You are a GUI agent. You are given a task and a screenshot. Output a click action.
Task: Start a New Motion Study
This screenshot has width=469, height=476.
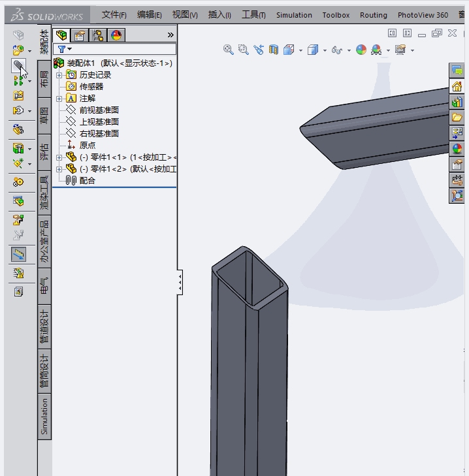(18, 182)
